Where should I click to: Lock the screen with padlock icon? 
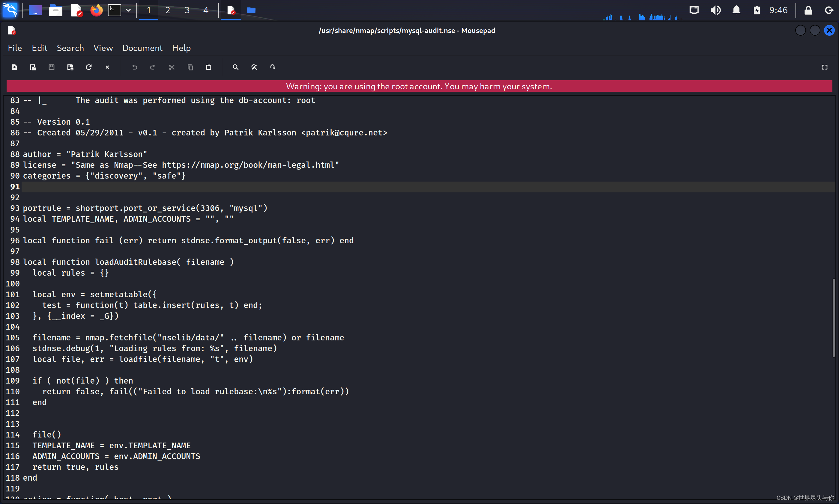(808, 10)
